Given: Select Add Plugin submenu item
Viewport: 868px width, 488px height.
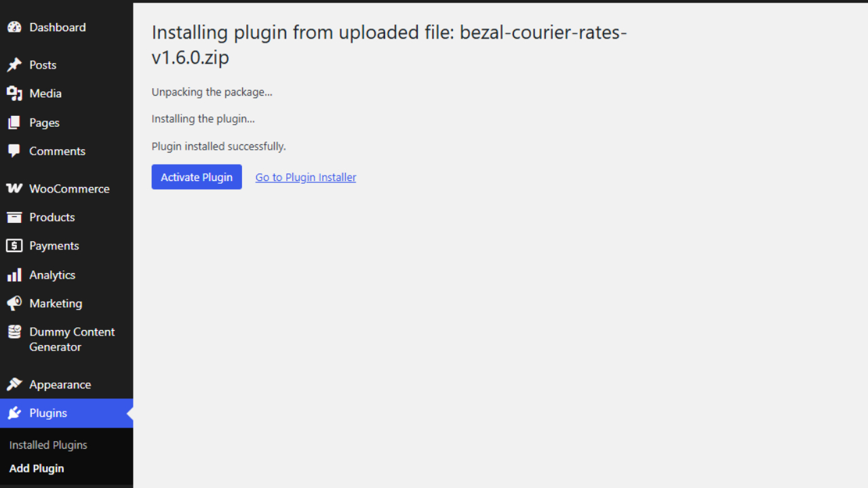Looking at the screenshot, I should 37,468.
